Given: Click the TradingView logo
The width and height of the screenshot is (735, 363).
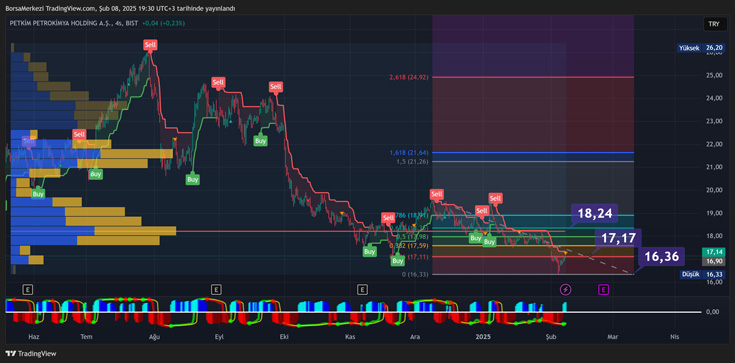Looking at the screenshot, I should (31, 354).
